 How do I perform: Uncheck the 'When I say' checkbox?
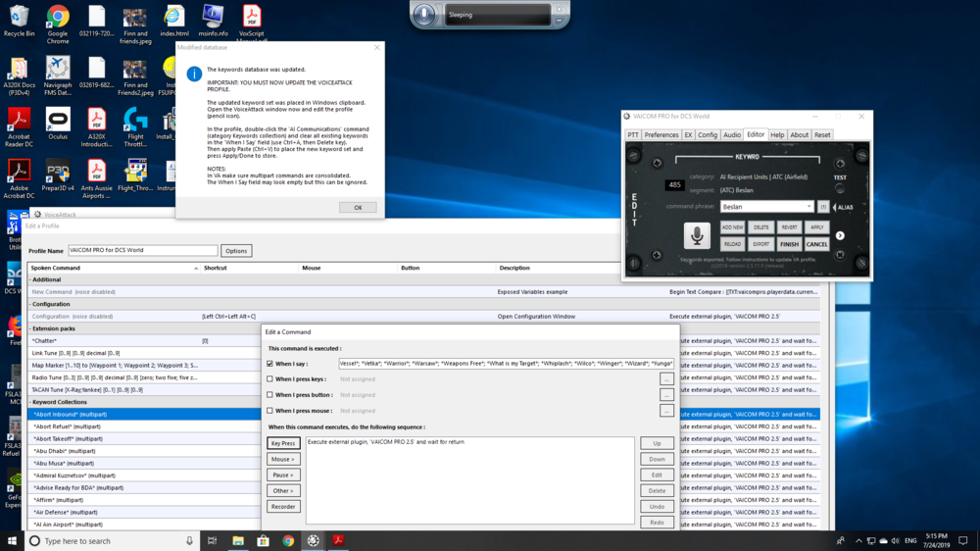coord(270,364)
